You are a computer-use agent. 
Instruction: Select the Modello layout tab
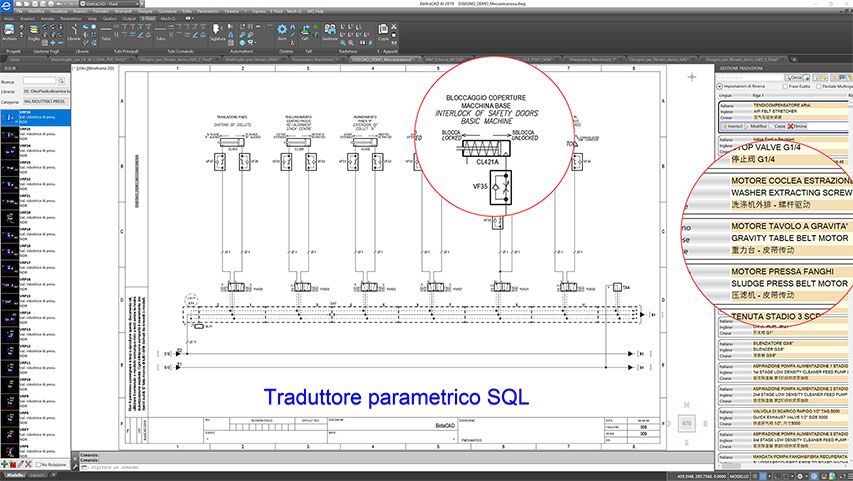tap(15, 475)
